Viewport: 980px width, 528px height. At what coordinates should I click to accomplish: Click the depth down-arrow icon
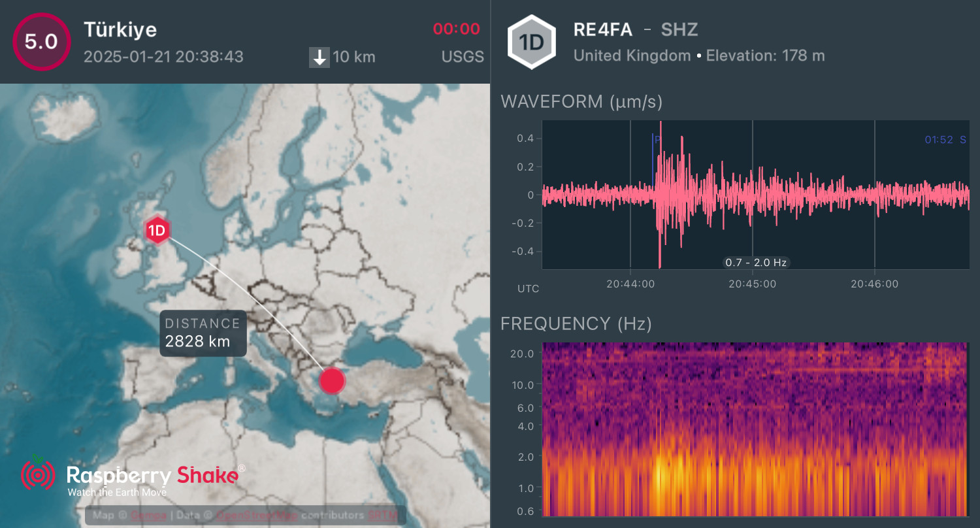[x=319, y=58]
